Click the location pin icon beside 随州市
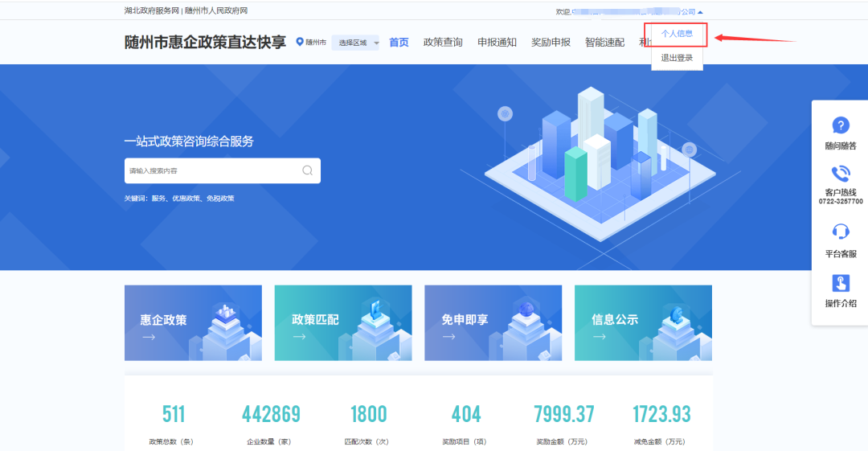 coord(301,42)
